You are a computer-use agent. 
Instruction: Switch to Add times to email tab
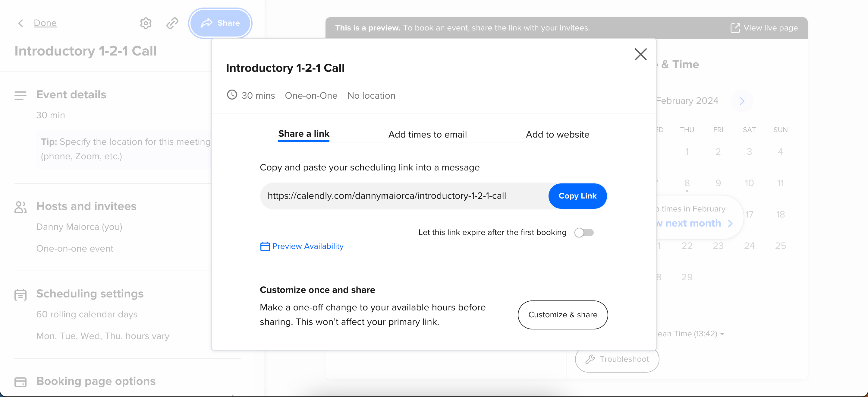[427, 134]
